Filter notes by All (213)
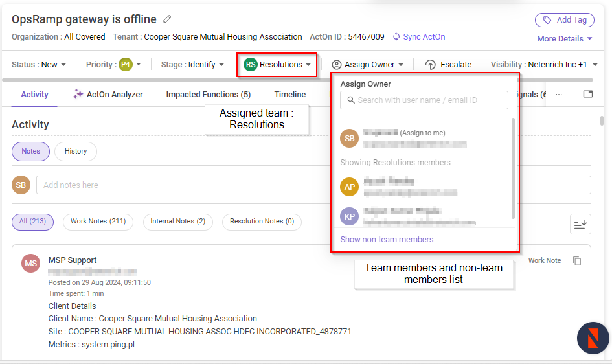The height and width of the screenshot is (364, 612). (x=33, y=222)
